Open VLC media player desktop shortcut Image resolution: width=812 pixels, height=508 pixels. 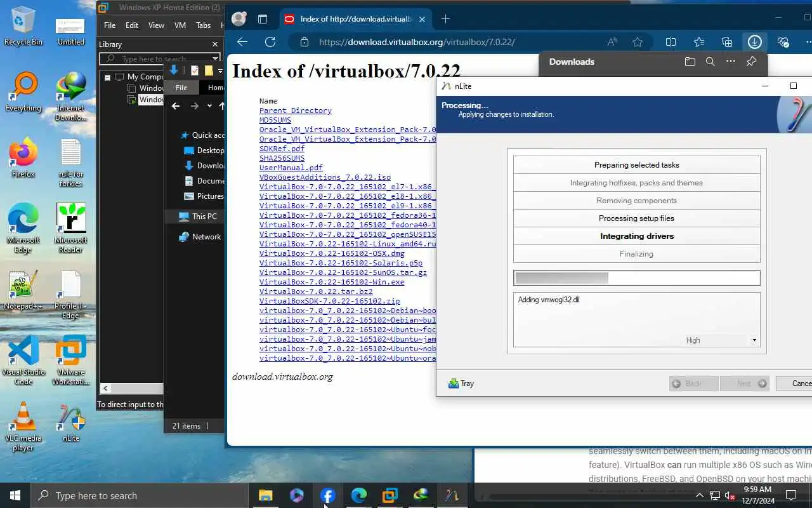pos(23,427)
